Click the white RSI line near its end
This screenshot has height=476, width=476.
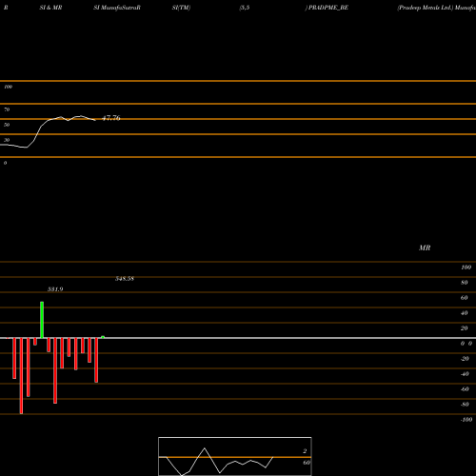click(x=92, y=119)
